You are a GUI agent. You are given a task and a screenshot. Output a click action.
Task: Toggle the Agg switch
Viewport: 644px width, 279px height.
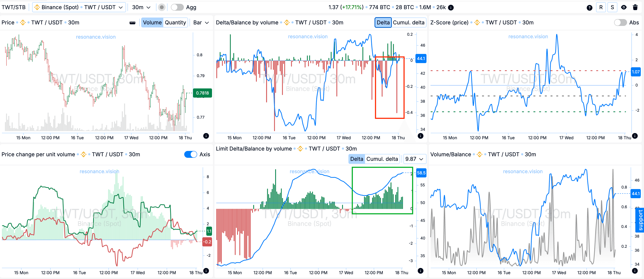pyautogui.click(x=177, y=7)
